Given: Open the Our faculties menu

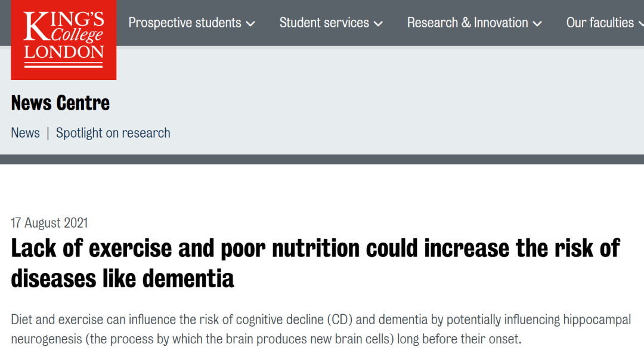Looking at the screenshot, I should tap(600, 23).
